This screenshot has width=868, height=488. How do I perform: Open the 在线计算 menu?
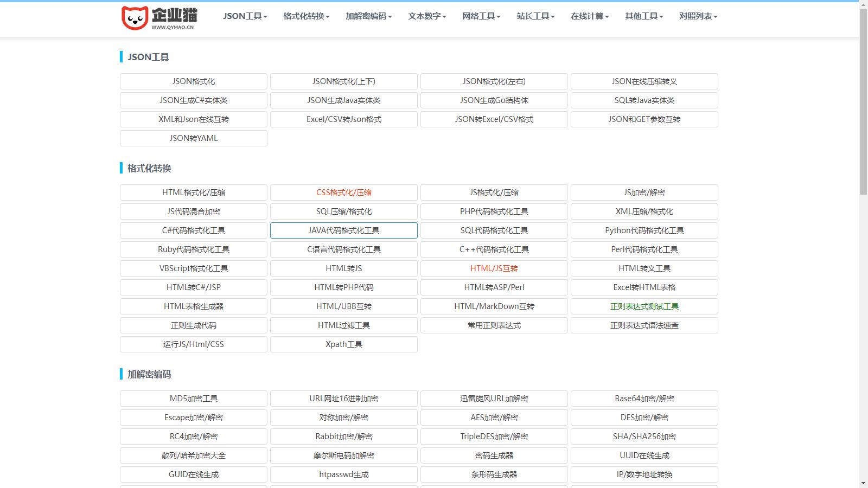pos(590,16)
